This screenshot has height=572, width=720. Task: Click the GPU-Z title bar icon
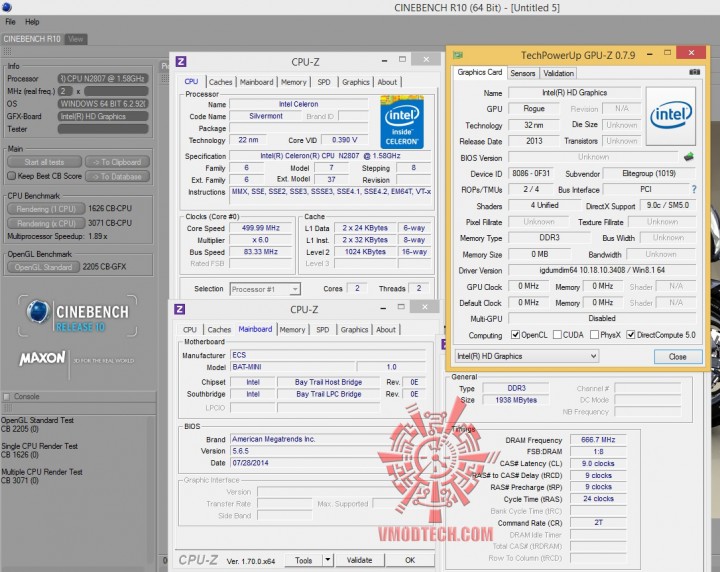pos(458,55)
